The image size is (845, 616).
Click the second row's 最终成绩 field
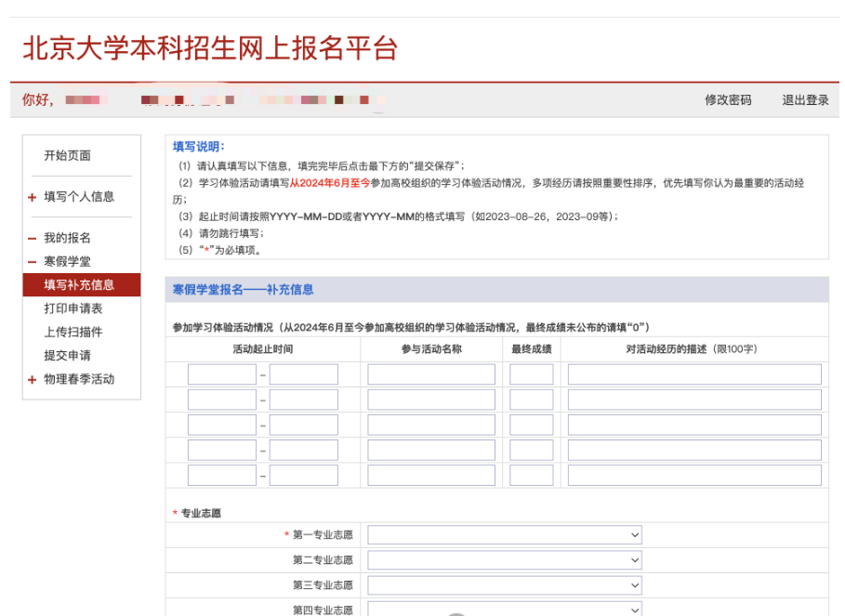[x=532, y=400]
